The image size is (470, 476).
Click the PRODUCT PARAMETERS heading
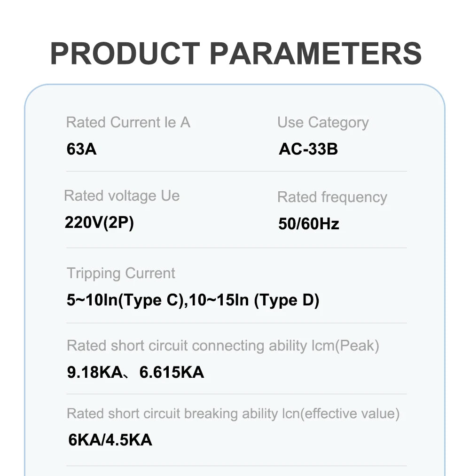pyautogui.click(x=236, y=54)
